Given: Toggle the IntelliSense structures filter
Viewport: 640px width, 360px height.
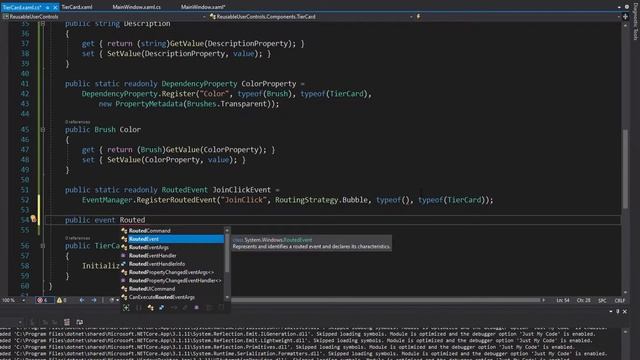Looking at the screenshot, I should (162, 308).
